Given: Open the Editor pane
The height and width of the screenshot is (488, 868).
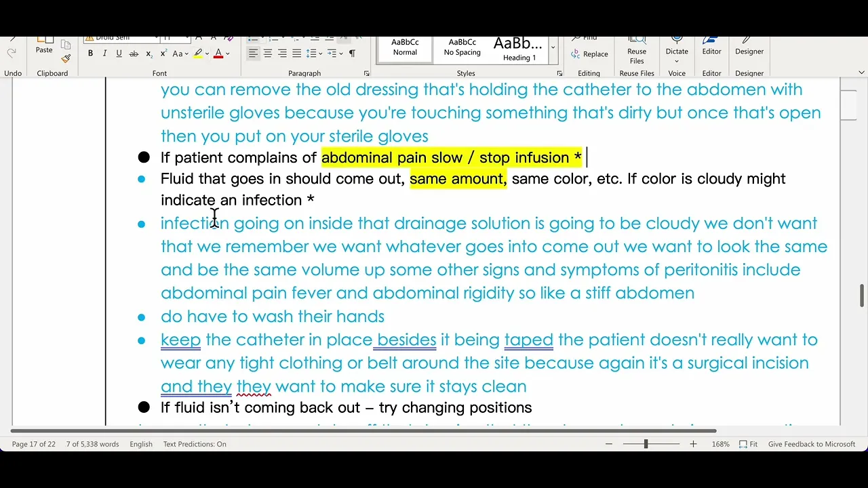Looking at the screenshot, I should tap(711, 46).
